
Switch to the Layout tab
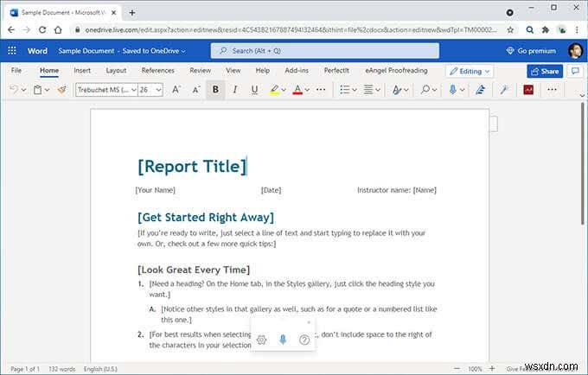[x=116, y=71]
